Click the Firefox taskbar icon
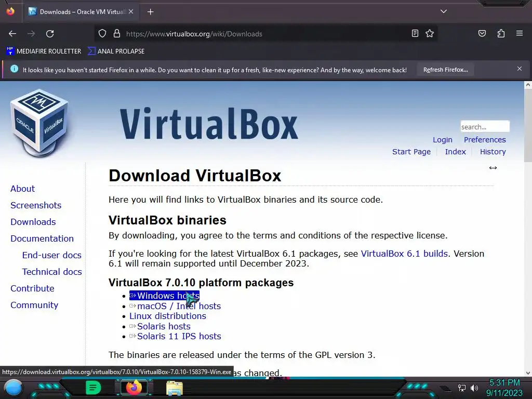The height and width of the screenshot is (399, 532). tap(134, 387)
